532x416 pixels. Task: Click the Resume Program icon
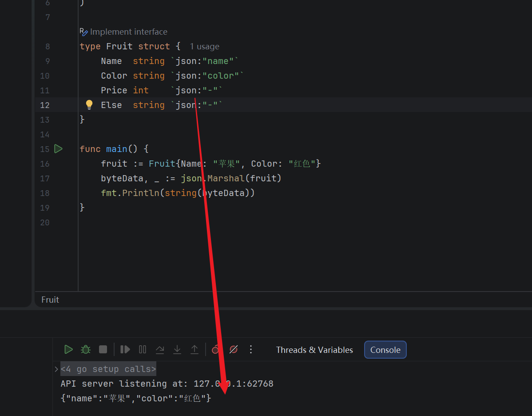(x=125, y=350)
